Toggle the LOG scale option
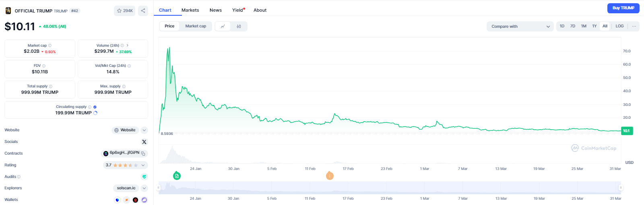644x205 pixels. point(619,26)
